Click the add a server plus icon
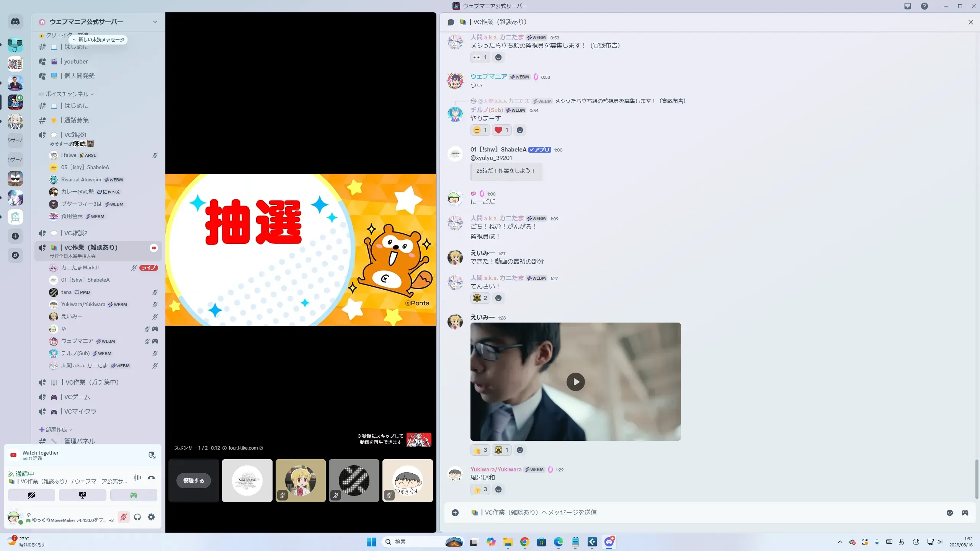 pos(15,236)
